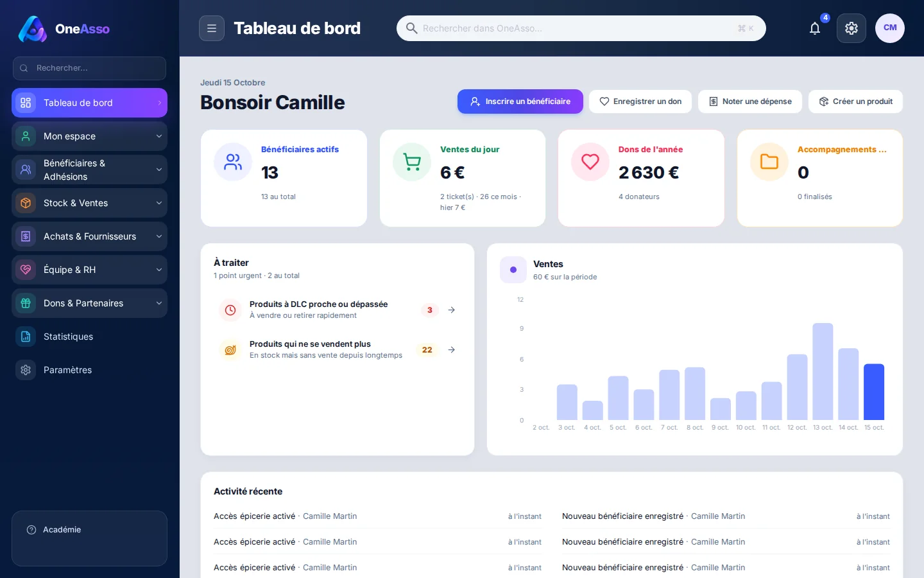Expand the Stock & Ventes section

pos(89,203)
